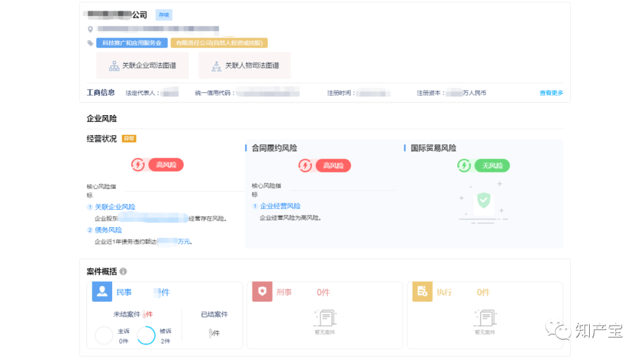Click the location pin icon under company name
Viewport: 644px width, 359px height.
click(91, 29)
